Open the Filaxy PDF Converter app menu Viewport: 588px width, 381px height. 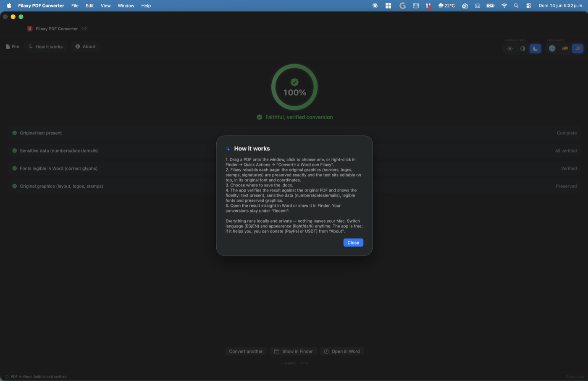click(41, 6)
